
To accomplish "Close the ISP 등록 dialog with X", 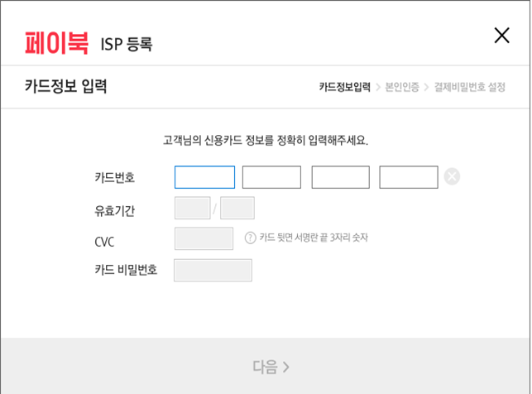I will pyautogui.click(x=501, y=36).
